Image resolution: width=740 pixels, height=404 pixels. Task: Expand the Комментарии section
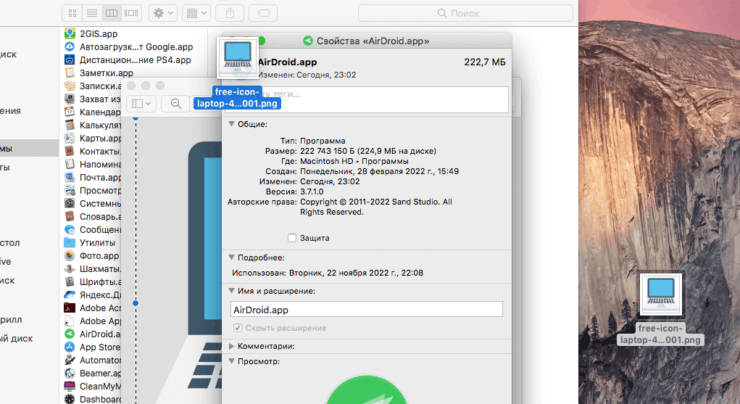[233, 345]
